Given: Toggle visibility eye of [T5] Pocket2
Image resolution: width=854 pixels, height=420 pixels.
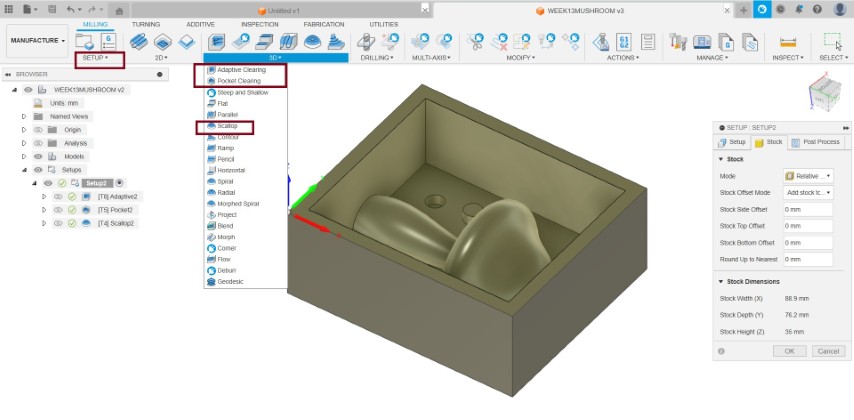Looking at the screenshot, I should 58,210.
